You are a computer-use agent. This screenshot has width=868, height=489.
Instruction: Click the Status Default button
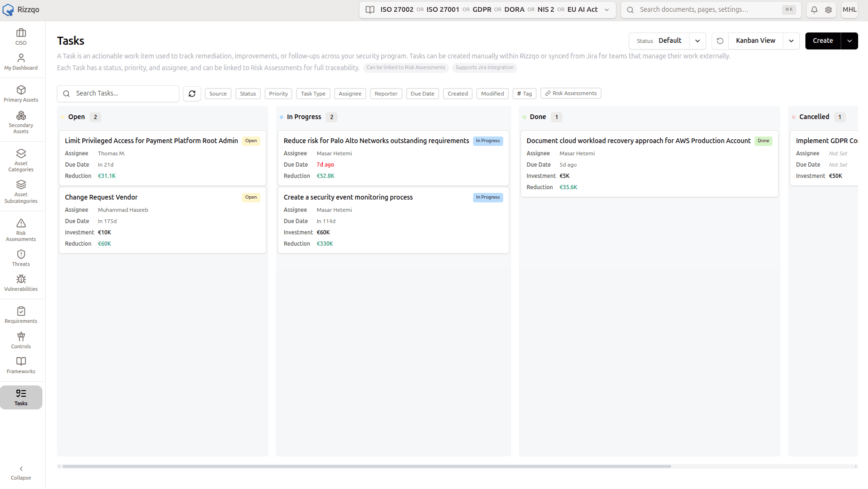(x=659, y=41)
